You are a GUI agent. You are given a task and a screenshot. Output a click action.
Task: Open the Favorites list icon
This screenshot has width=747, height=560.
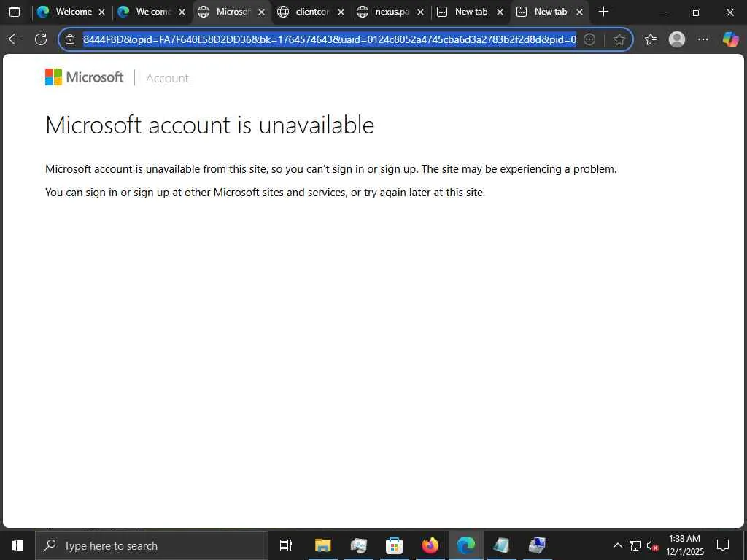tap(651, 39)
